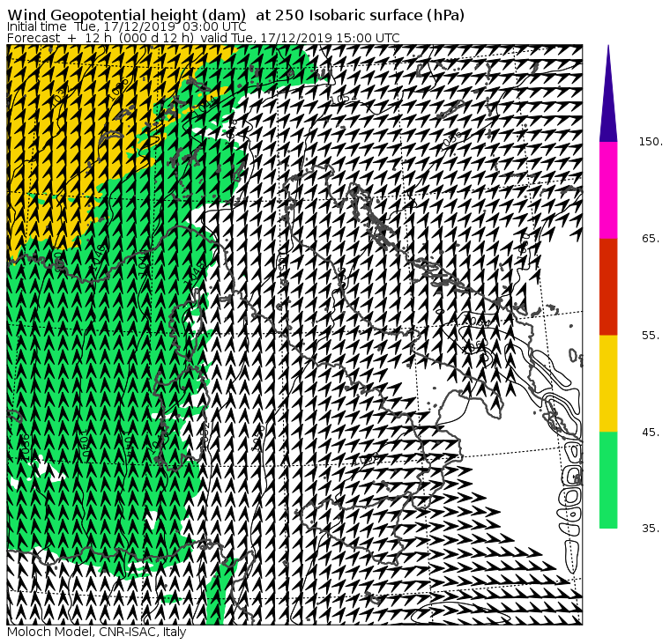Click the legend value '55.'
670x644 pixels.
[651, 336]
